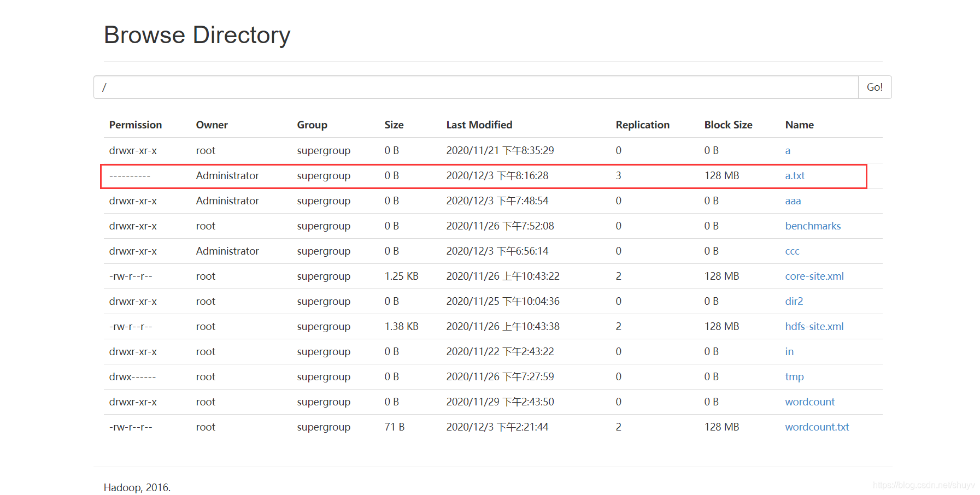Open the core-site.xml file link

[x=814, y=276]
